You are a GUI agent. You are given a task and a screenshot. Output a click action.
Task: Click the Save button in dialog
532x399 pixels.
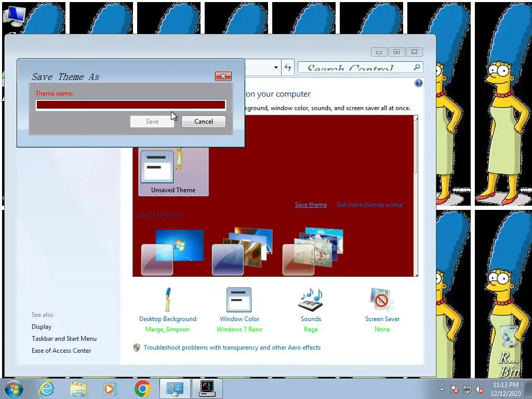[152, 122]
